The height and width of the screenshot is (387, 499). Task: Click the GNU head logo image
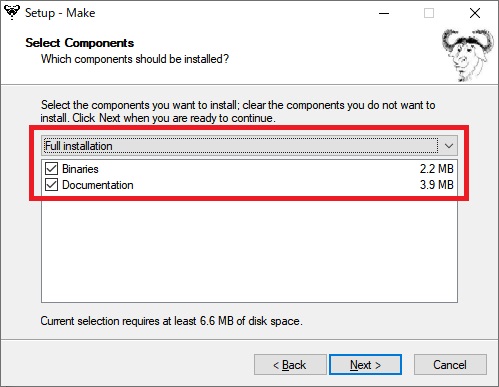tap(468, 55)
